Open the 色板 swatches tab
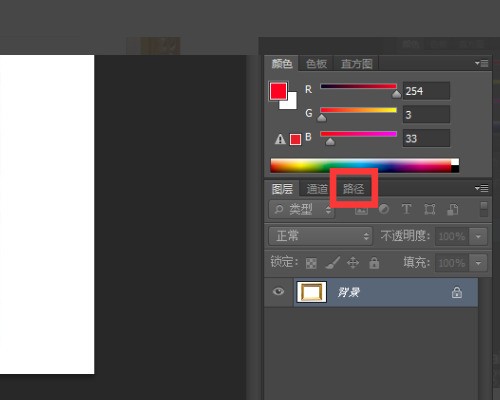Screen dimensions: 500x400 (316, 64)
